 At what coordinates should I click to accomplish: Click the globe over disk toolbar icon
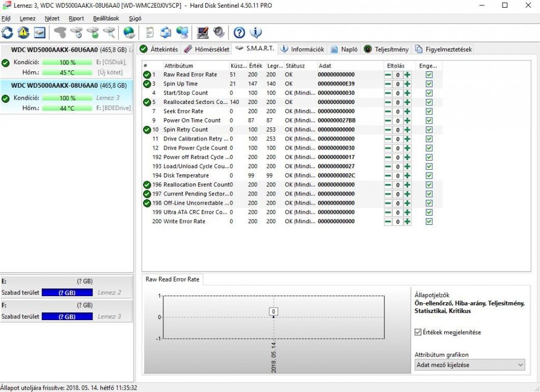coord(129,33)
